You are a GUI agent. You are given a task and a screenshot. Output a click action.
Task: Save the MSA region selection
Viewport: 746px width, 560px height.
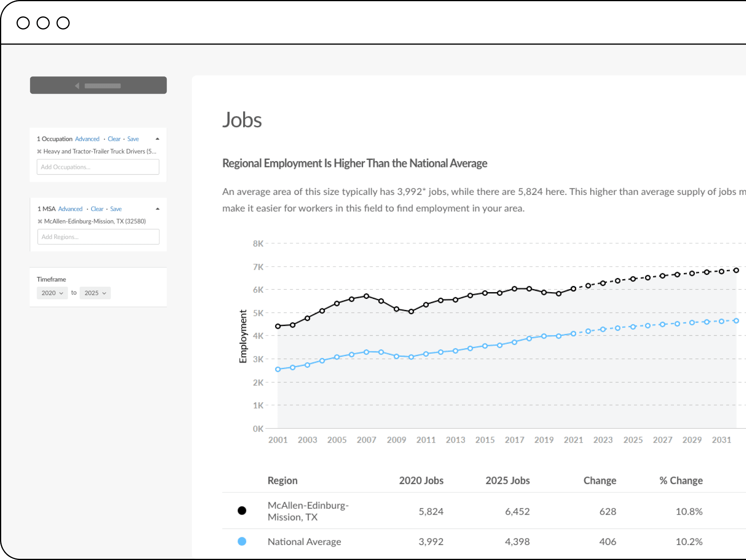[x=116, y=209]
